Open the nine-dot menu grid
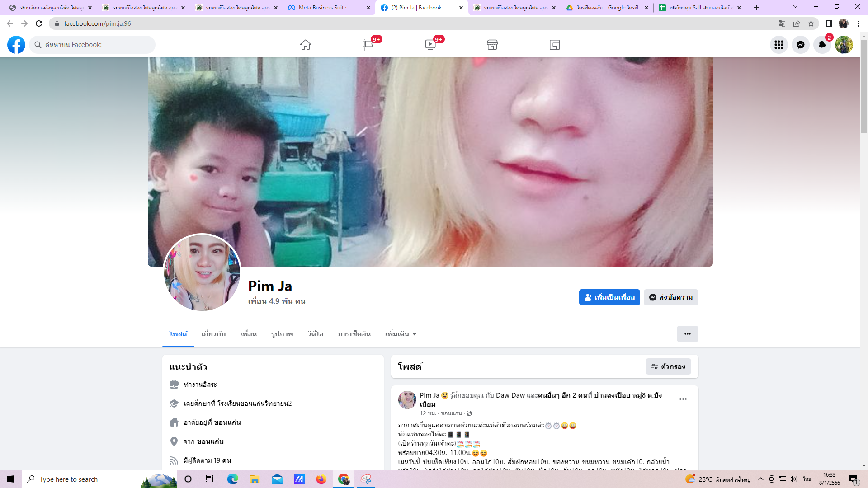This screenshot has width=868, height=488. pos(778,45)
